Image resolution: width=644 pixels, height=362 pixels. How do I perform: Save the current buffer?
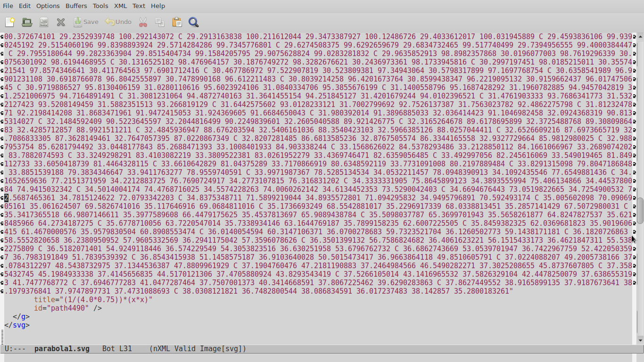tap(86, 22)
